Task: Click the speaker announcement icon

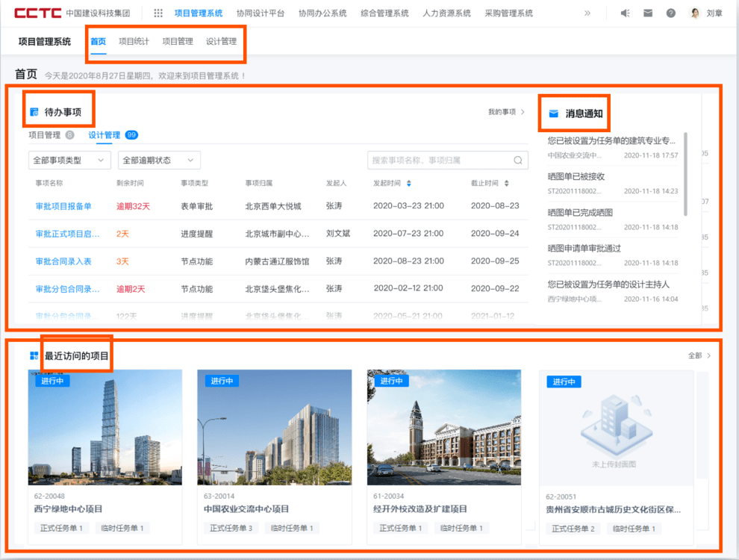Action: 625,13
